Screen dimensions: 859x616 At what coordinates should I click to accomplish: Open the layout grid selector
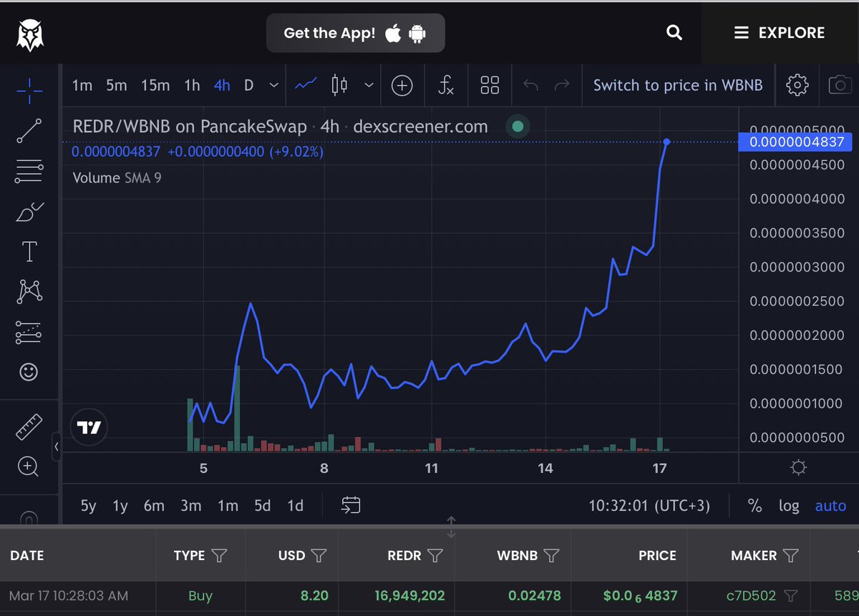pyautogui.click(x=490, y=86)
